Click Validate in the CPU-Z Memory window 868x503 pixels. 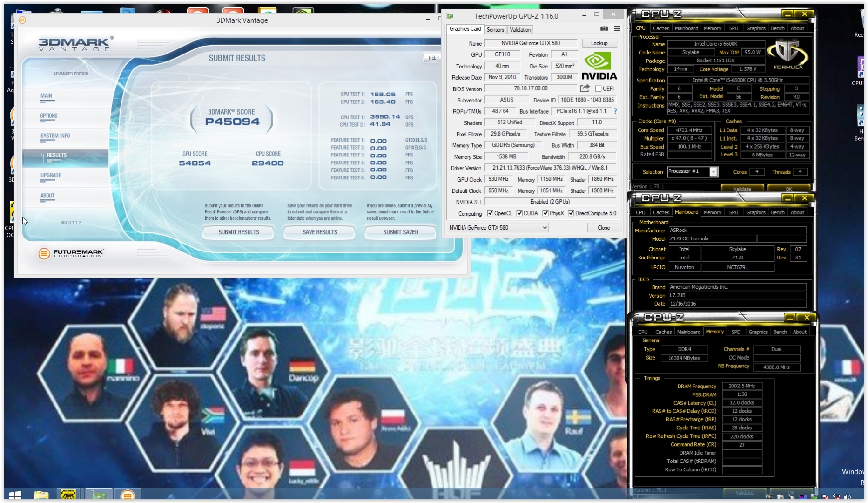(x=744, y=492)
